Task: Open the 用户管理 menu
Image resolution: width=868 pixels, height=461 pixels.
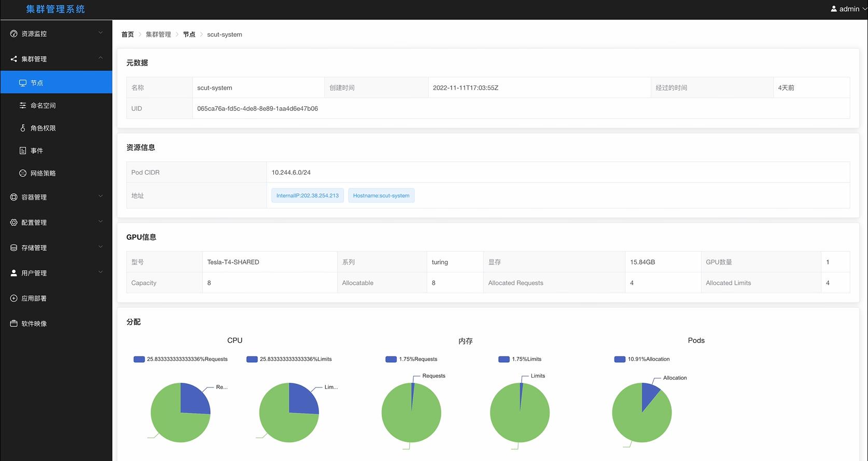Action: (56, 273)
